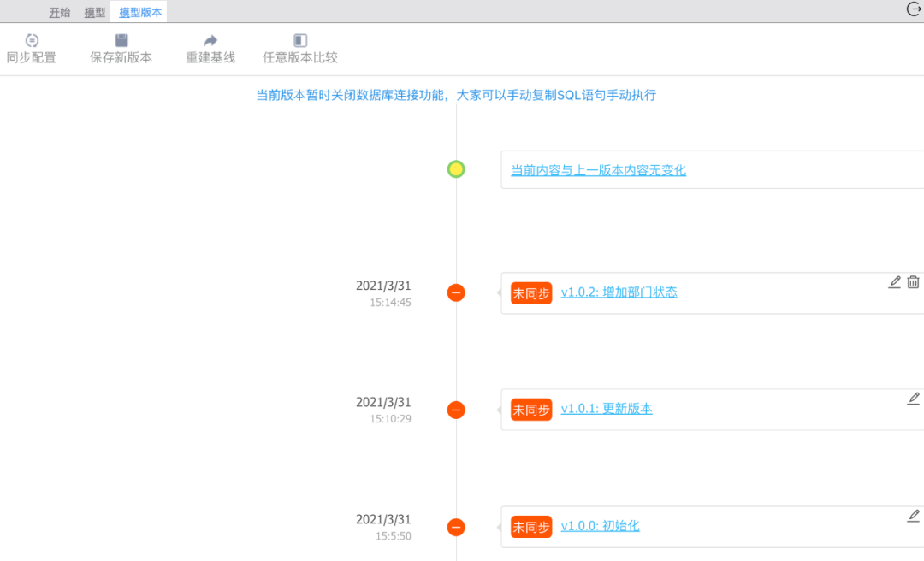Switch to the 模型 tab
This screenshot has height=561, width=924.
point(94,12)
